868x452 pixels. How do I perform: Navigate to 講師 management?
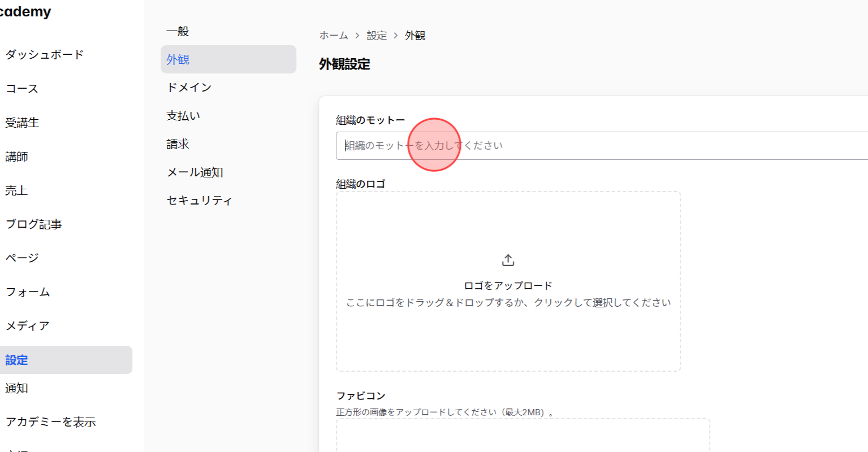(x=16, y=156)
